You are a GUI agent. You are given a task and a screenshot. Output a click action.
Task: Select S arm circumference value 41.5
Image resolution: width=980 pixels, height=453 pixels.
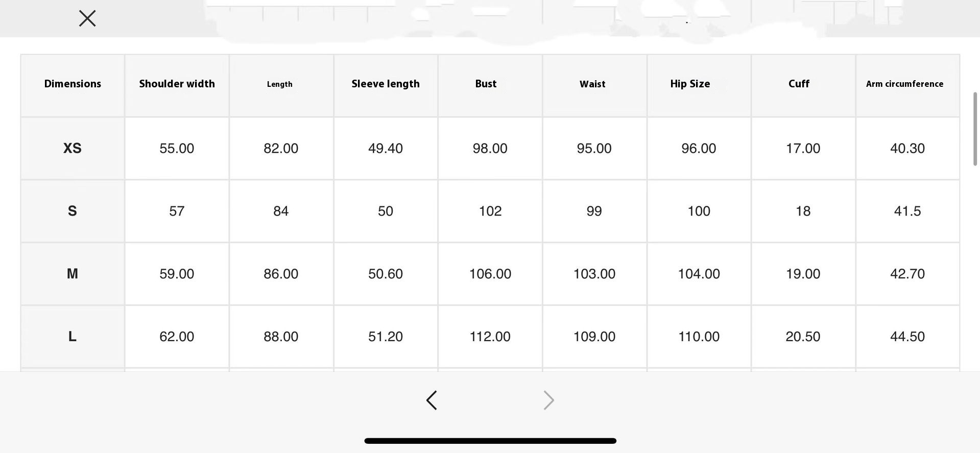click(x=907, y=211)
